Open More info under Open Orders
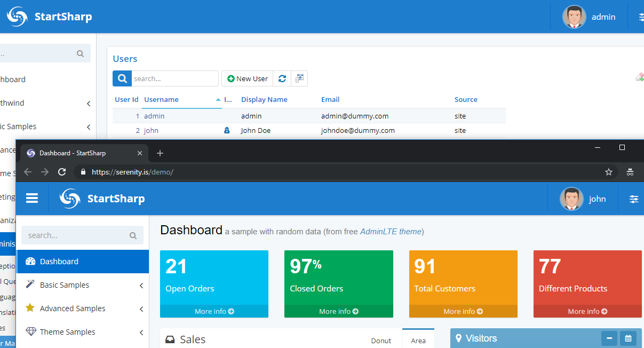This screenshot has width=644, height=348. (x=214, y=311)
